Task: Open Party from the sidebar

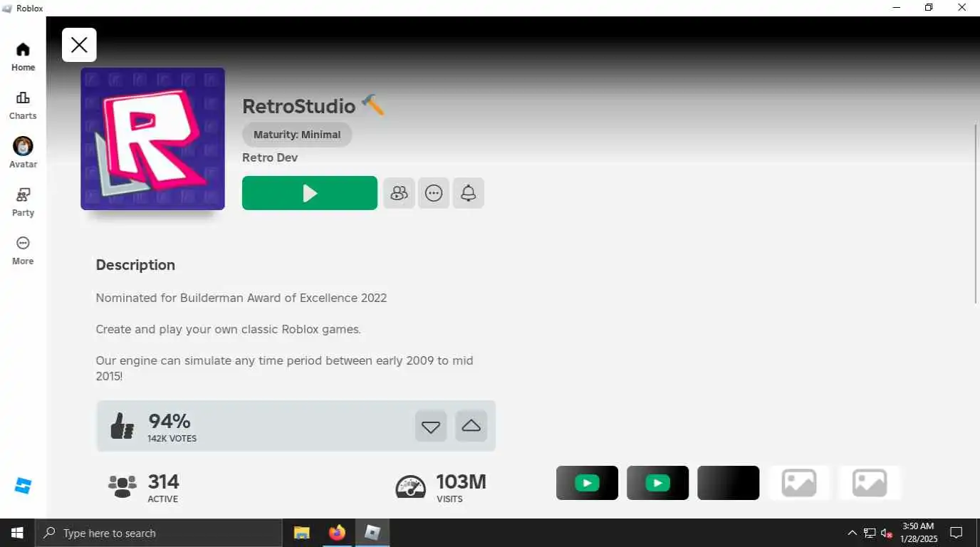Action: pos(23,202)
